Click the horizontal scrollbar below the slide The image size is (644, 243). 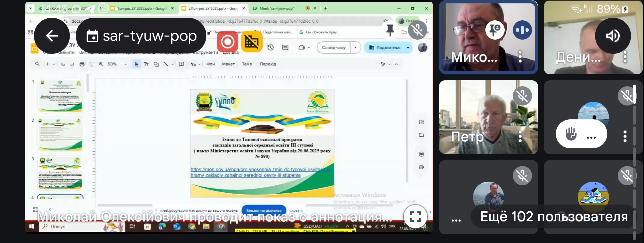click(198, 205)
